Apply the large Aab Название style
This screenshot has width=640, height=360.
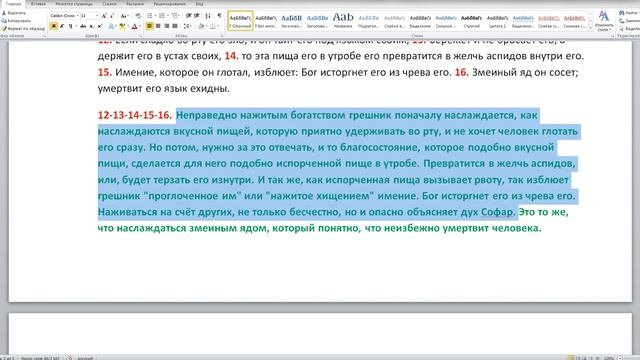tap(343, 21)
